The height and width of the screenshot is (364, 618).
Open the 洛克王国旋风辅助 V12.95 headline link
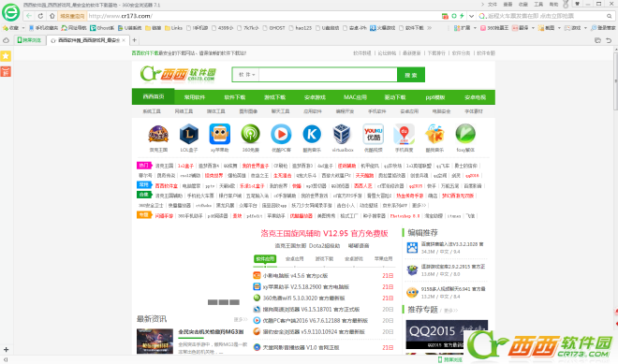pyautogui.click(x=324, y=233)
